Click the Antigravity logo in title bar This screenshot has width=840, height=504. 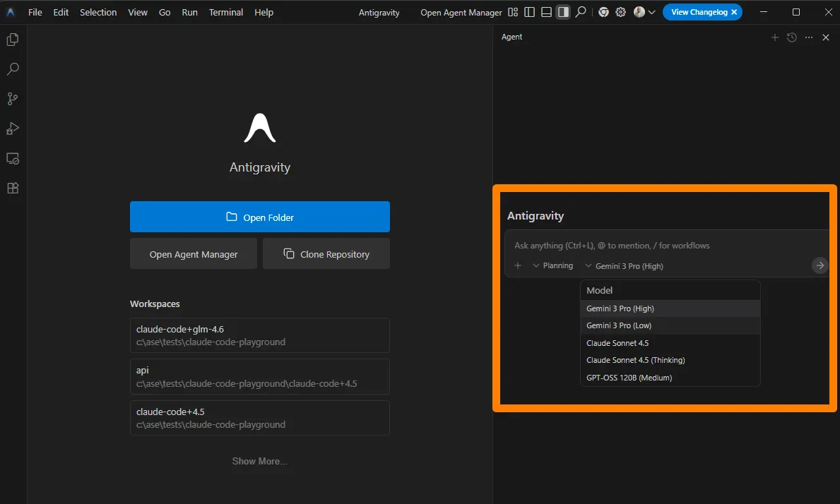tap(11, 12)
